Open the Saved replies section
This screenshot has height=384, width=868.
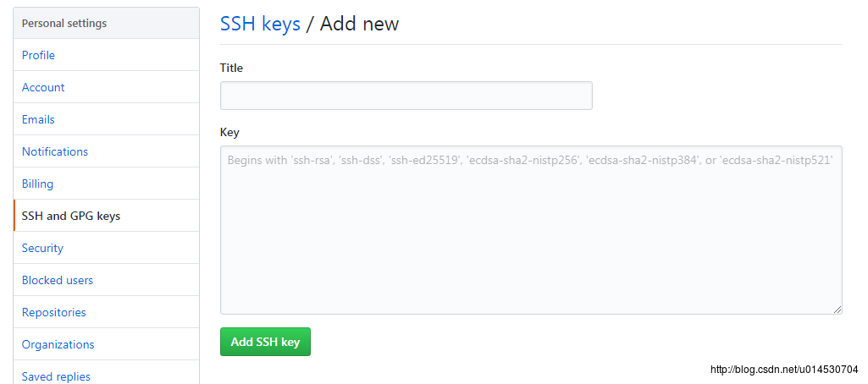coord(56,376)
